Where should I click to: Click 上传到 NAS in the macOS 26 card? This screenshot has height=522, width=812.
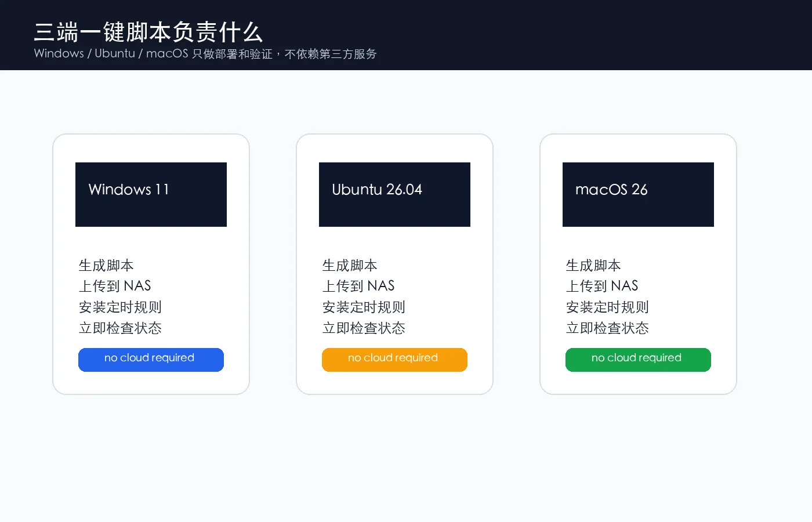pos(602,286)
